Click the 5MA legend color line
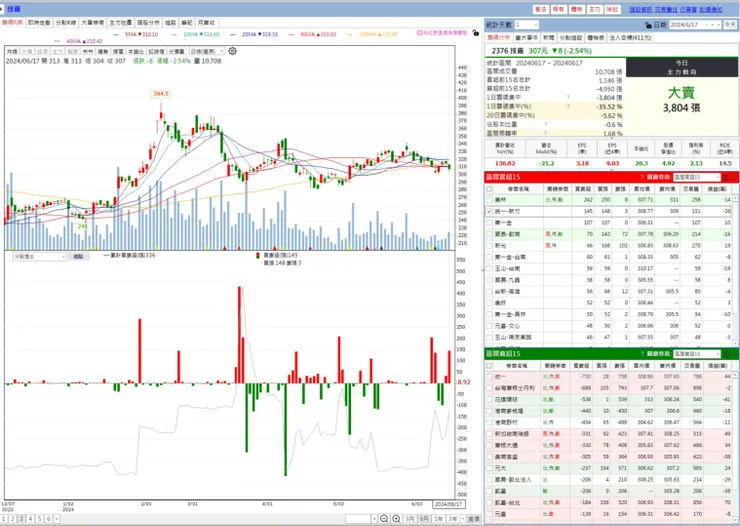The image size is (740, 526). tap(116, 34)
